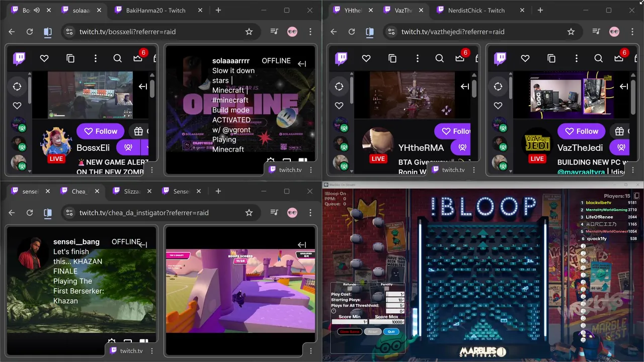The image size is (644, 362).
Task: Open gift sub button next to BossxEli Follow
Action: [x=139, y=131]
